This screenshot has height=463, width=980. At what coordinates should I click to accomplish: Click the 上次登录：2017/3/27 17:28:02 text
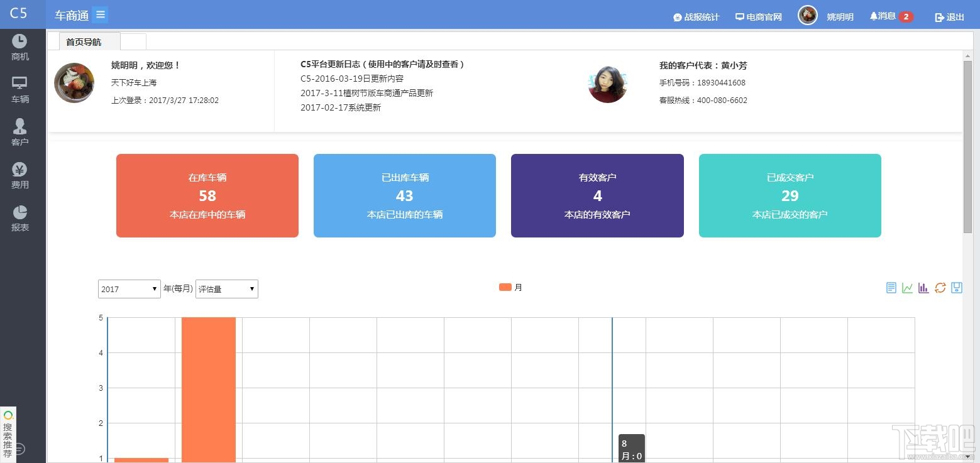pos(165,101)
